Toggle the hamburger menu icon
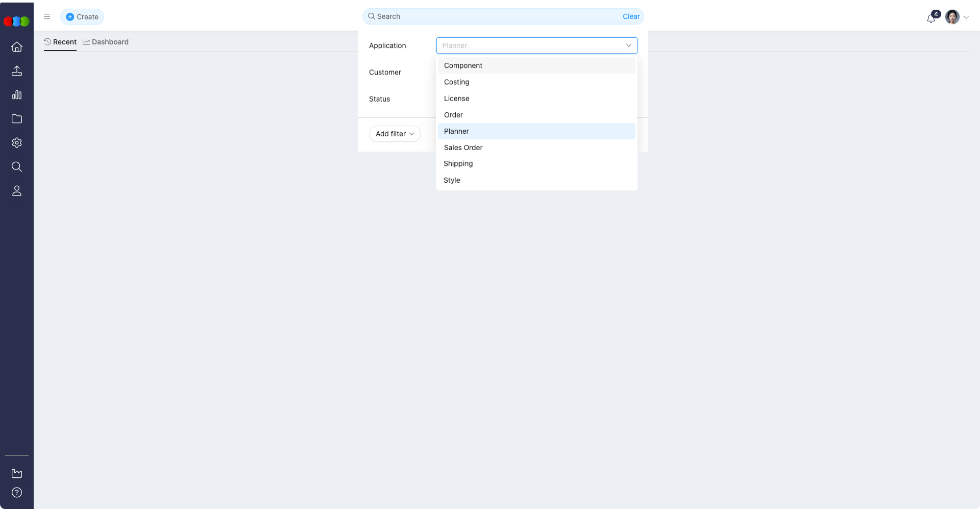980x509 pixels. pyautogui.click(x=47, y=17)
